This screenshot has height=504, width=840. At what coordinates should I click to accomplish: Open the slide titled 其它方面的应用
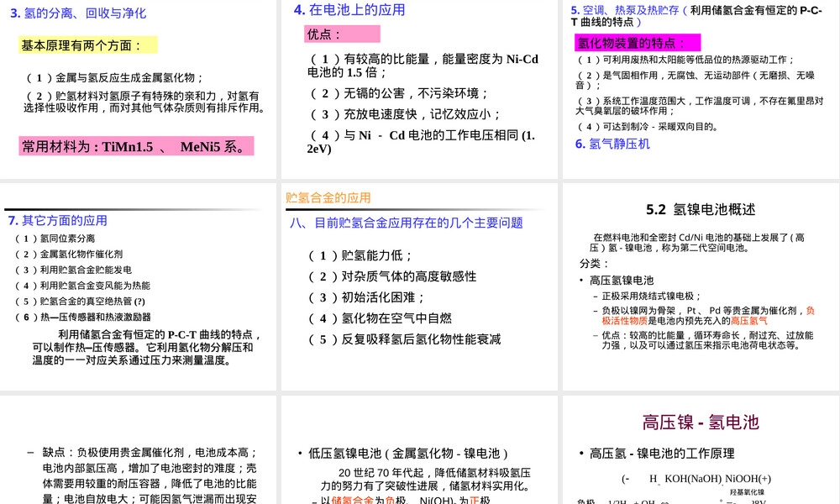click(139, 287)
